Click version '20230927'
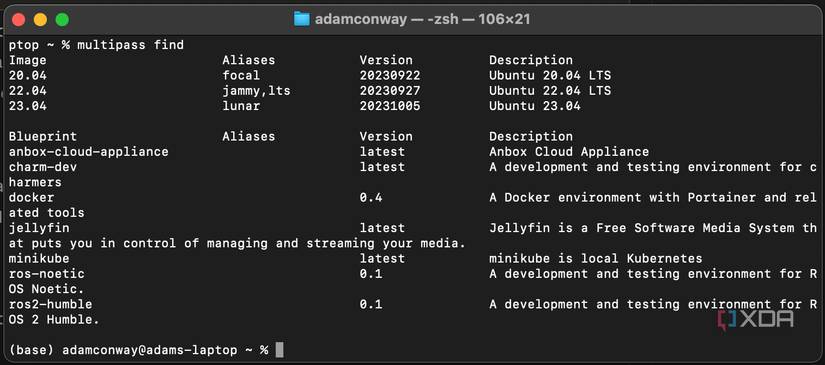Screen dimensions: 825x365 [x=390, y=90]
